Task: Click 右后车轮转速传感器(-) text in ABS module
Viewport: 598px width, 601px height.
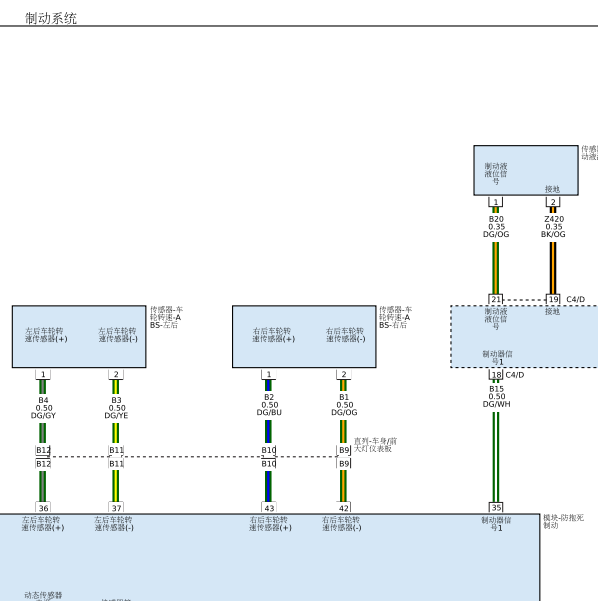Action: (341, 524)
